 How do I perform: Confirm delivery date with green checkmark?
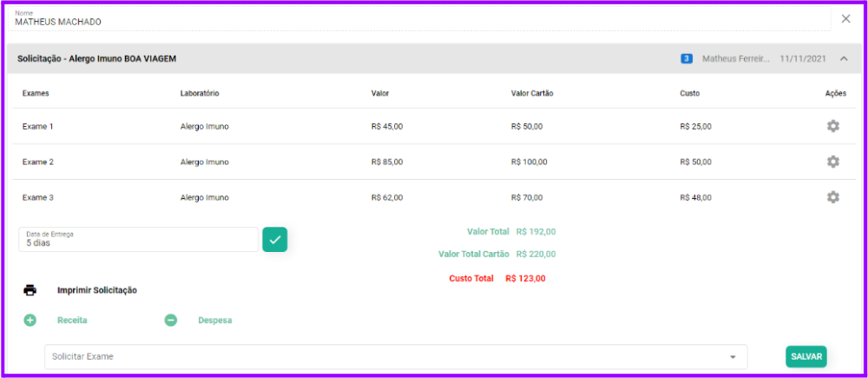(x=274, y=239)
